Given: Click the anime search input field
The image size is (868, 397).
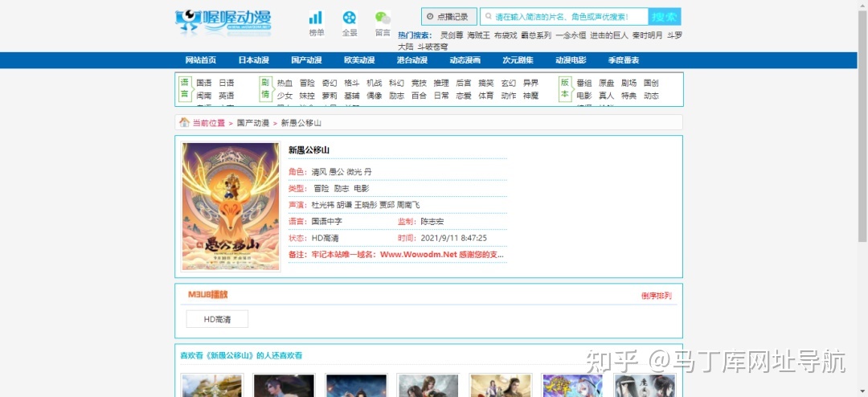Looking at the screenshot, I should point(564,17).
